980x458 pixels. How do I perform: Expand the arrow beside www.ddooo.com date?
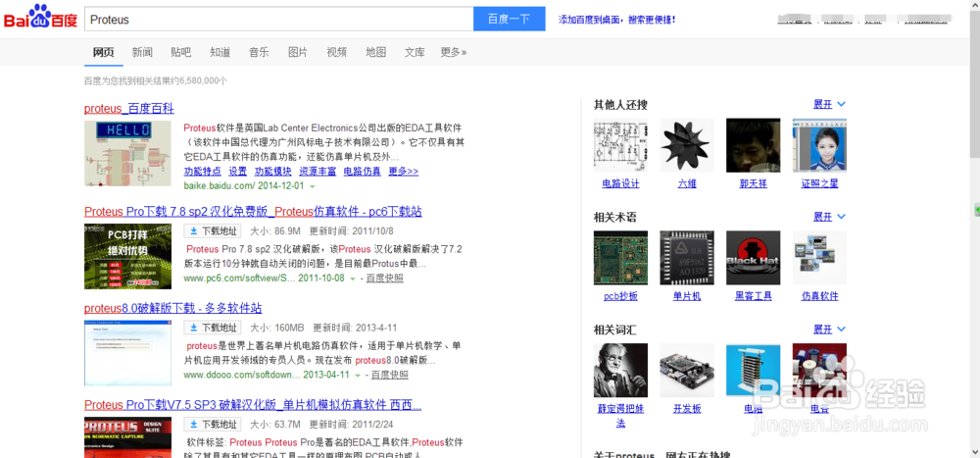tap(358, 375)
